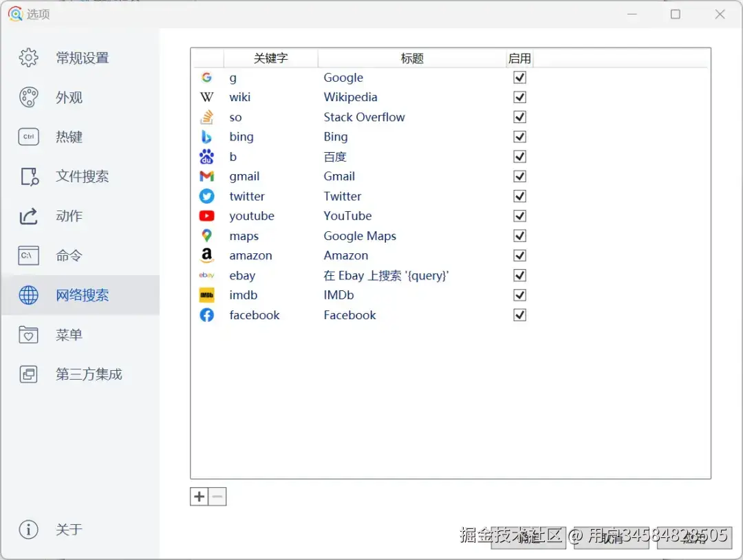
Task: Click the Google icon in the g row
Action: coord(206,77)
